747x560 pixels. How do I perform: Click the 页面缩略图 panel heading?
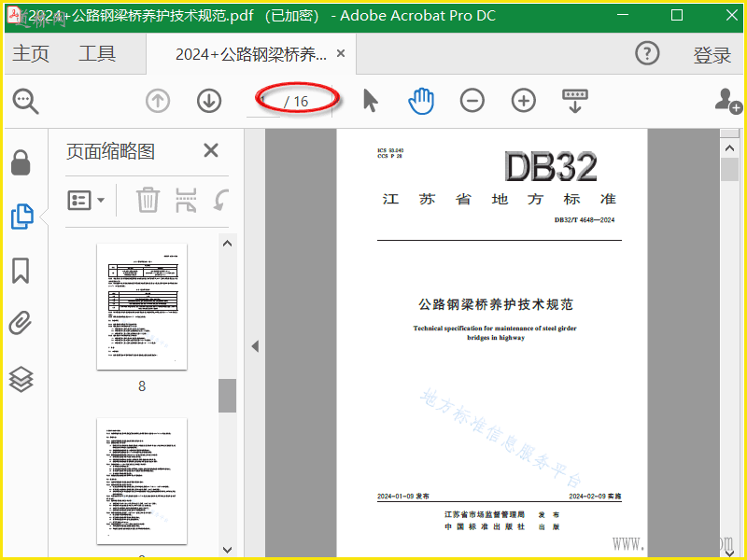110,151
